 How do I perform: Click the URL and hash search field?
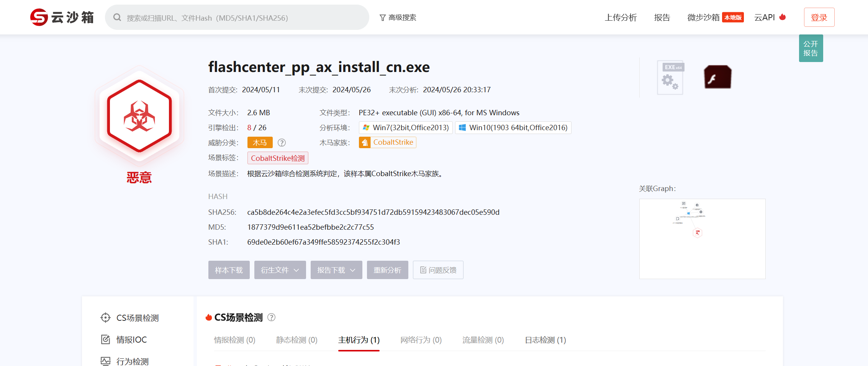[x=237, y=17]
